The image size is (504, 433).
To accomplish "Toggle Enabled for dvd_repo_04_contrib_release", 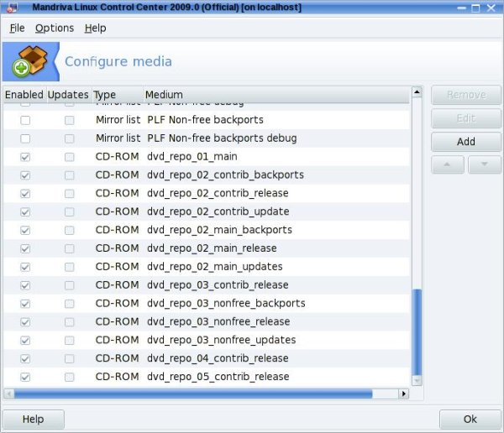I will click(25, 358).
